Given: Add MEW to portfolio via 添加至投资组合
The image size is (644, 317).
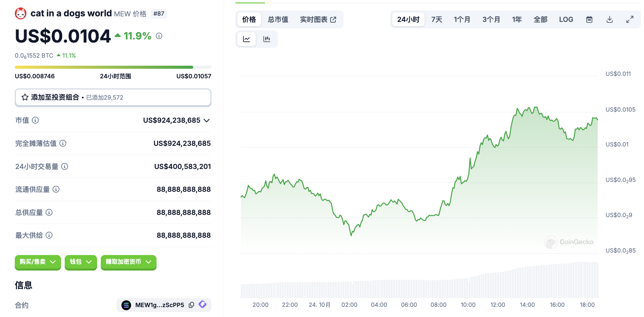Looking at the screenshot, I should (113, 97).
